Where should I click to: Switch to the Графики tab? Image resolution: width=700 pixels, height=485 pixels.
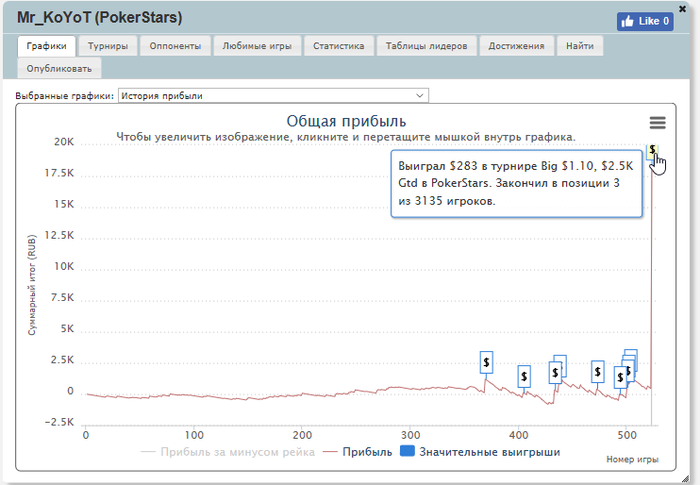pos(46,46)
